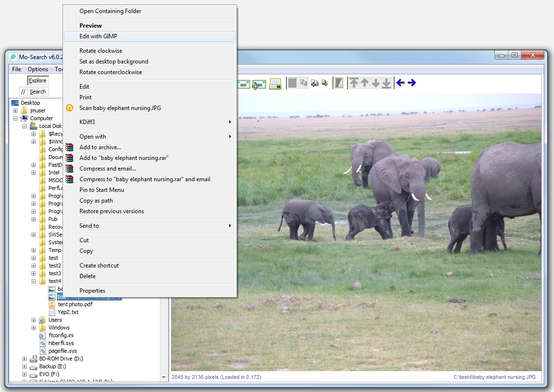Navigate back using the blue left arrow
The image size is (554, 392).
400,83
